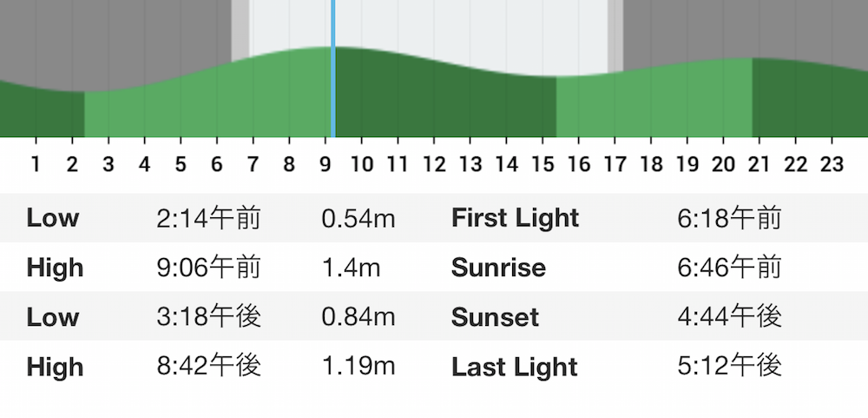868x418 pixels.
Task: Click the 0.54m tide height value
Action: click(x=358, y=218)
